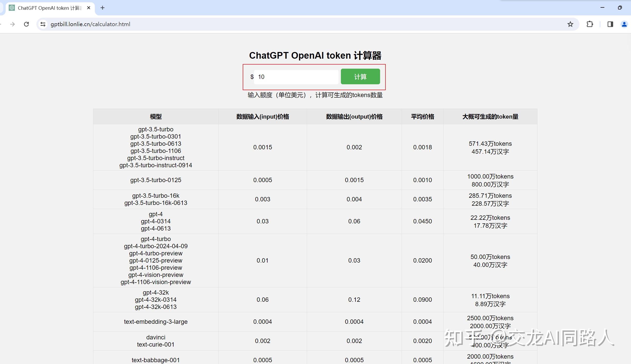Click the gpt-4-0314 model name
The image size is (631, 364).
coord(156,221)
